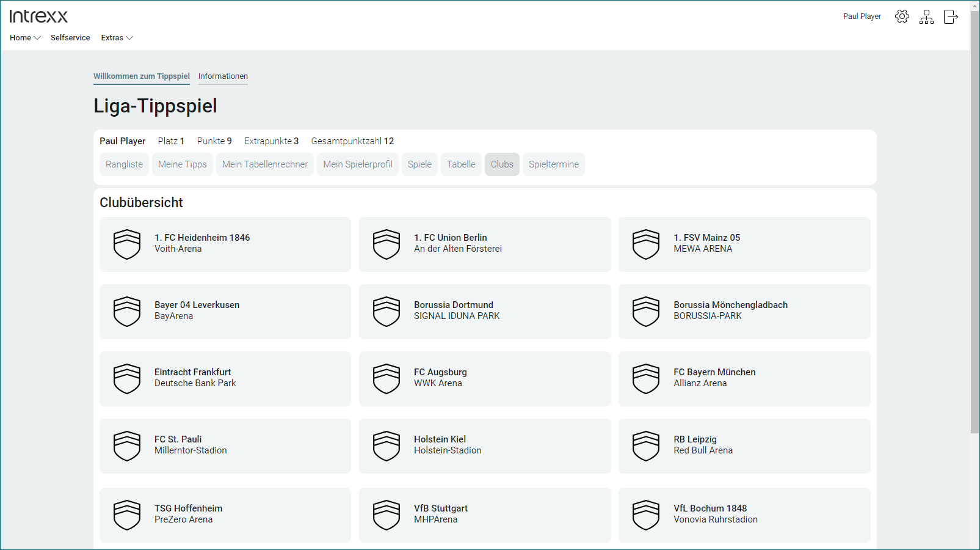The width and height of the screenshot is (980, 550).
Task: Click the RB Leipzig crest icon
Action: (646, 446)
